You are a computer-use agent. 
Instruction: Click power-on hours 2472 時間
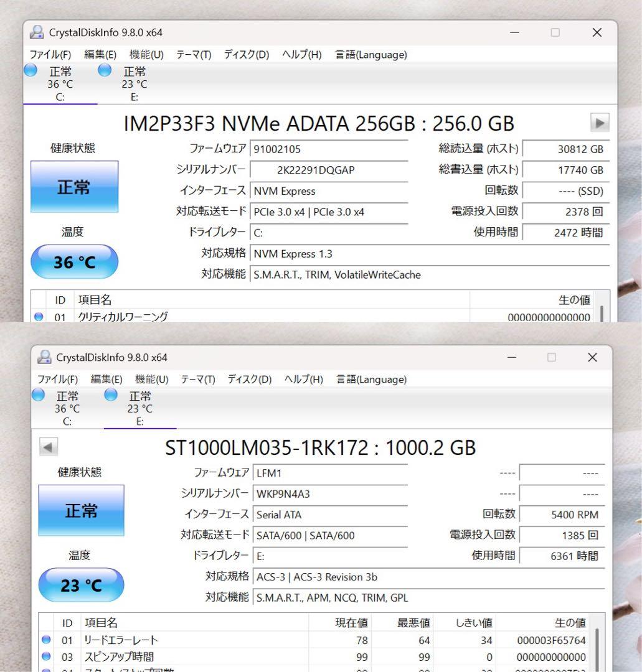[x=566, y=233]
